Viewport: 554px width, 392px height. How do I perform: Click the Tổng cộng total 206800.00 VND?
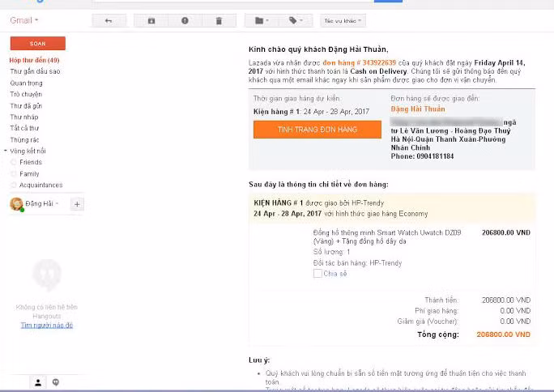pos(503,334)
